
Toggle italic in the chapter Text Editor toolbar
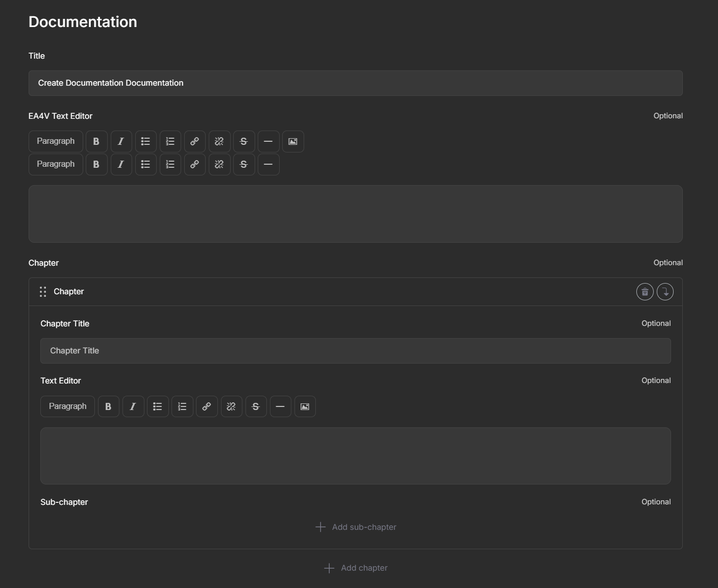(133, 406)
